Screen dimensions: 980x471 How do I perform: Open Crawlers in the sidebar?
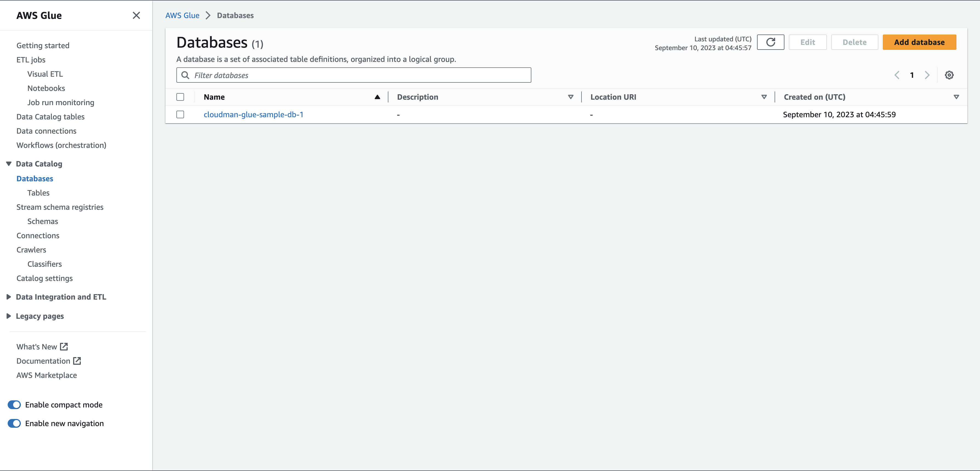pyautogui.click(x=31, y=249)
